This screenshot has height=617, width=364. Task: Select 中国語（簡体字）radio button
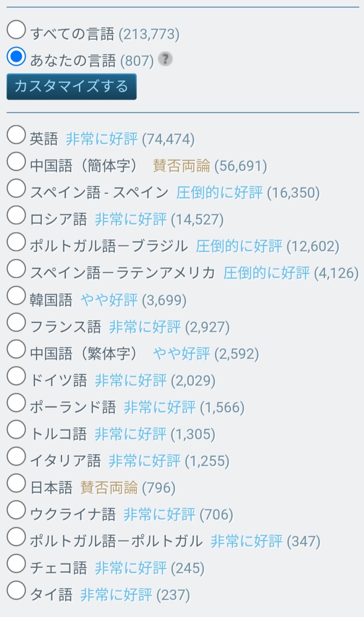[16, 162]
